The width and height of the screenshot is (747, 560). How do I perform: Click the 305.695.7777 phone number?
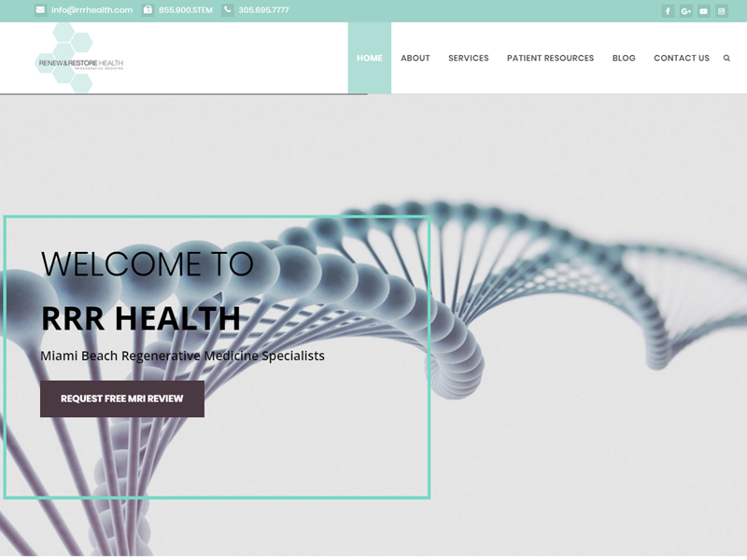pos(263,10)
